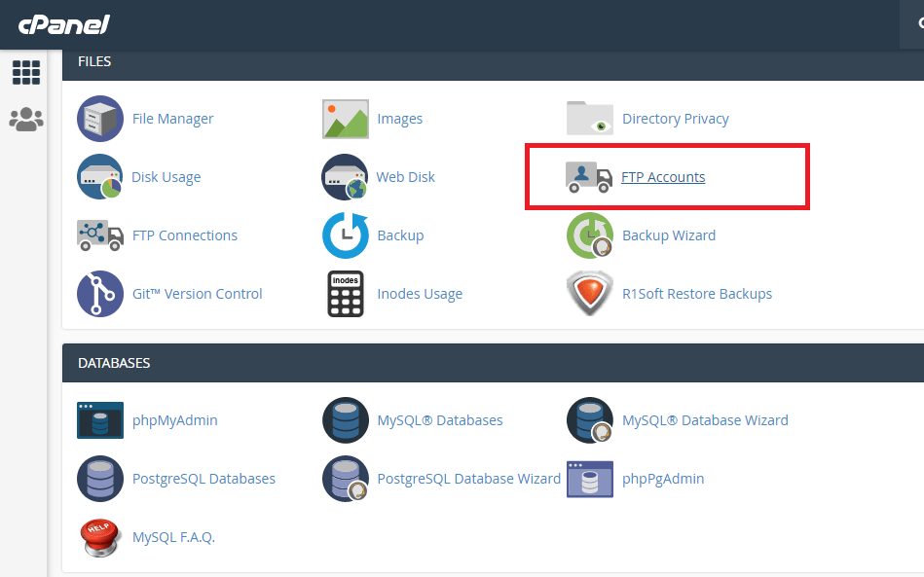Open the phpMyAdmin icon
The image size is (924, 577).
pos(100,419)
